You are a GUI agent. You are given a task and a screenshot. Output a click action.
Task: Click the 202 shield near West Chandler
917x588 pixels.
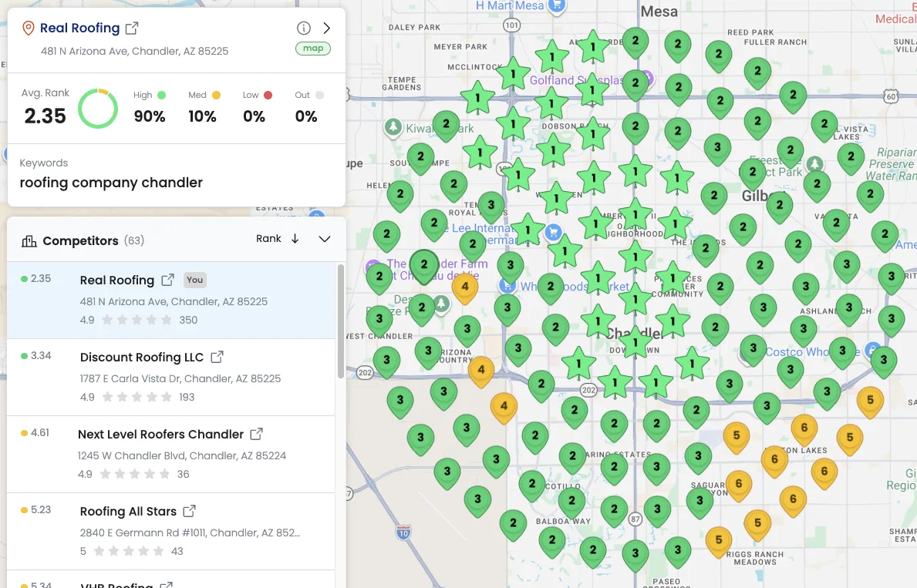pos(365,373)
